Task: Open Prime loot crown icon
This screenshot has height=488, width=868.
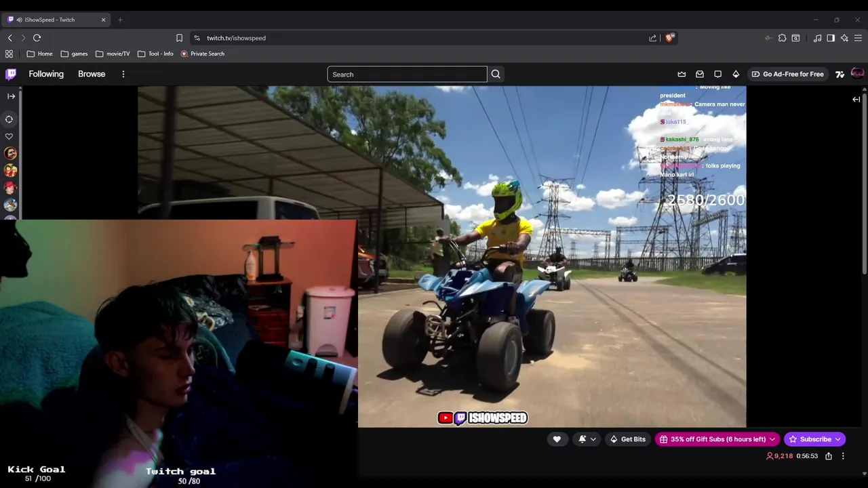Action: [682, 74]
